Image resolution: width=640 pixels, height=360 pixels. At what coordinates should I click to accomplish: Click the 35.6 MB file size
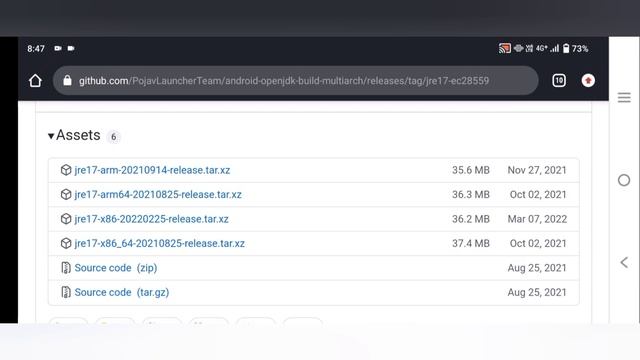point(471,170)
